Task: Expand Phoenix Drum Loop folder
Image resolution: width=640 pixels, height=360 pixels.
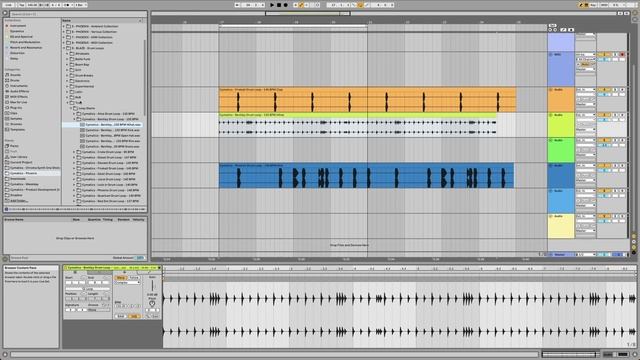Action: (x=75, y=190)
